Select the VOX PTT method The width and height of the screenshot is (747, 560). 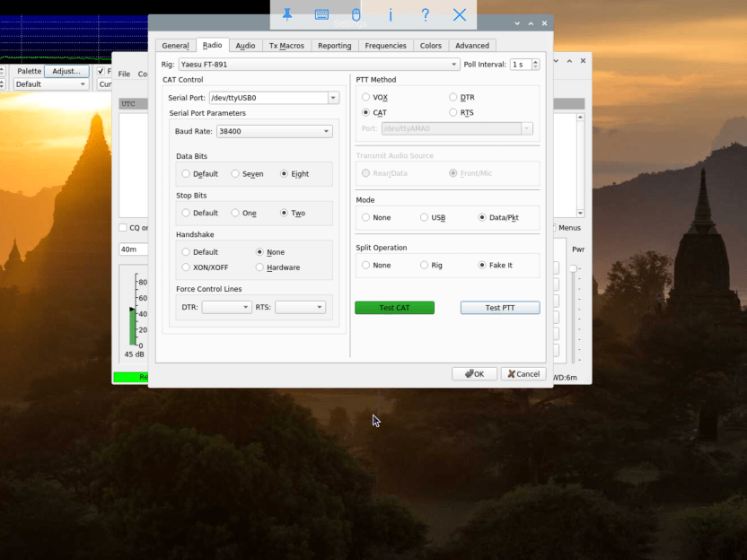pyautogui.click(x=365, y=97)
